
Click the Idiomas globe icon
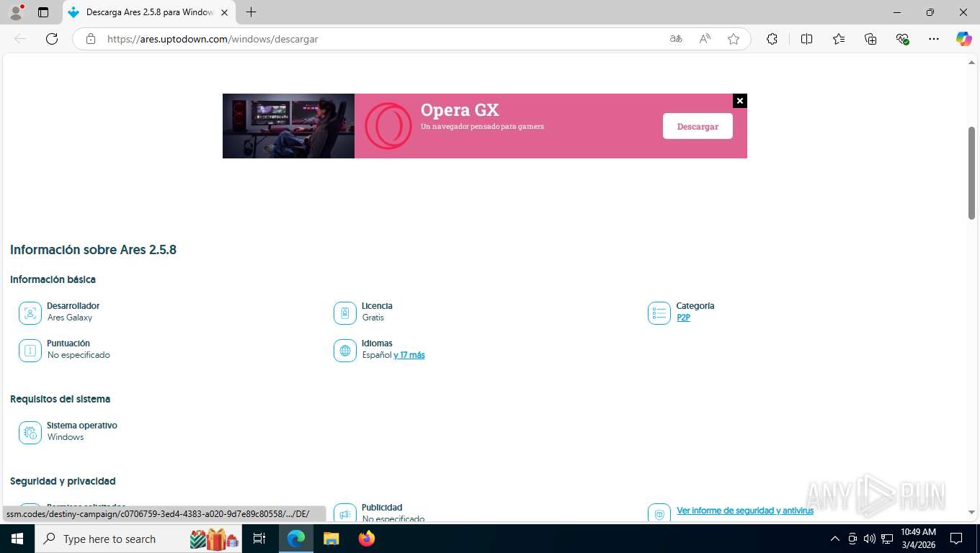[x=345, y=351]
